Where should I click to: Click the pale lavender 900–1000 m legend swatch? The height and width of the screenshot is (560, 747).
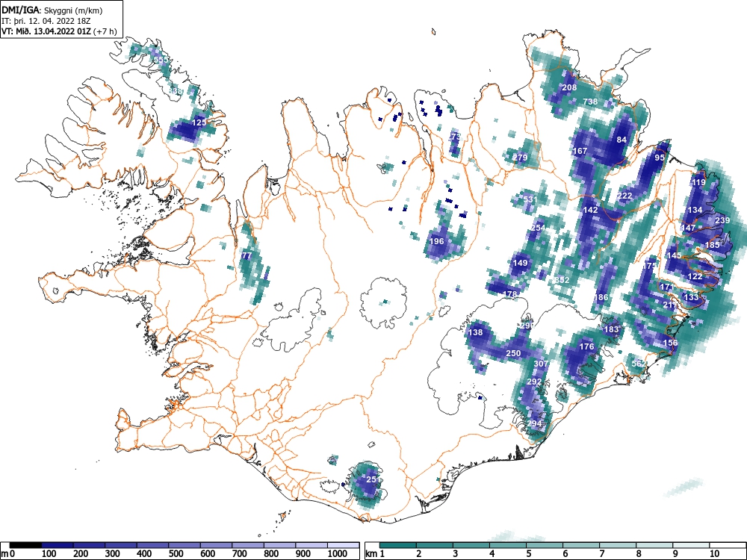point(311,545)
